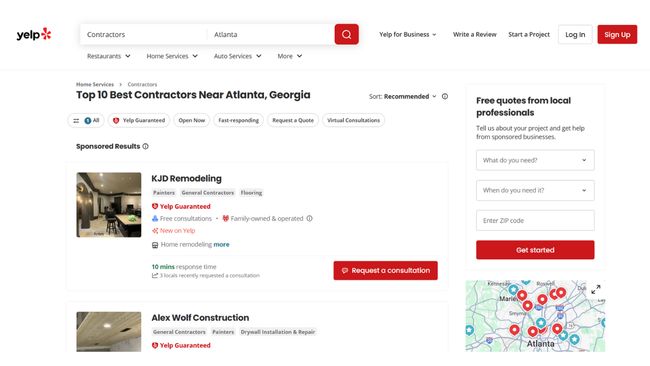
Task: Click the Contractors search field
Action: pos(143,34)
